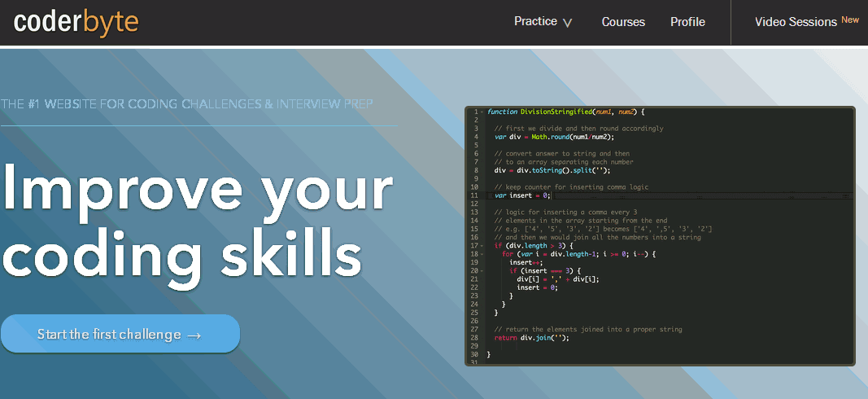868x399 pixels.
Task: Click the #1 website for coding challenges tagline
Action: point(186,103)
